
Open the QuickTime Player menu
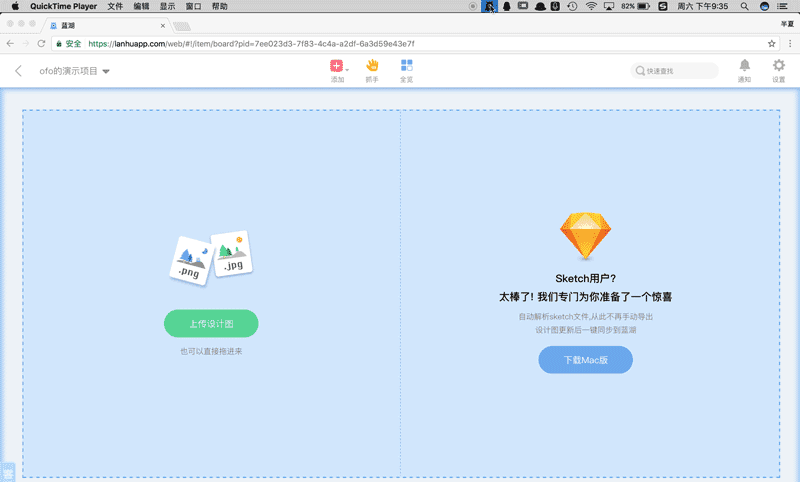pos(63,6)
